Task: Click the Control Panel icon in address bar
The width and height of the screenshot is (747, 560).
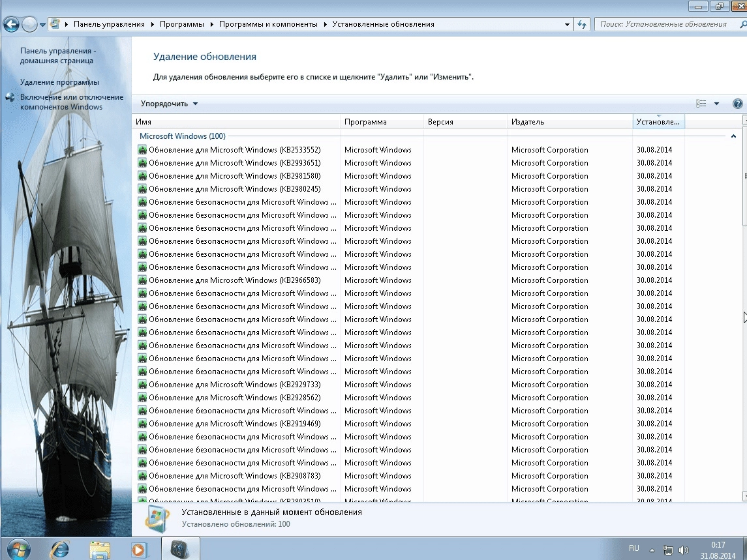Action: (55, 24)
